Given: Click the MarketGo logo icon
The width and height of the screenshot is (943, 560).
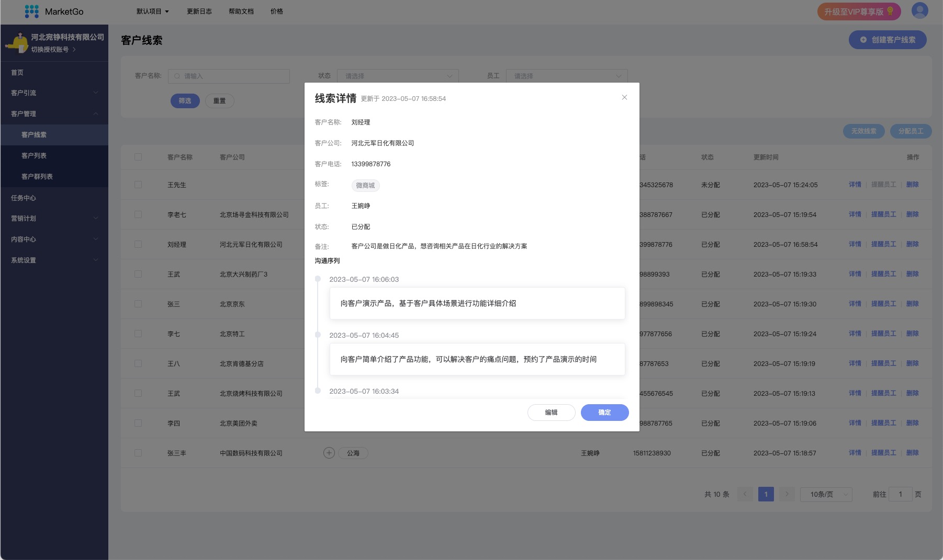Looking at the screenshot, I should coord(31,11).
